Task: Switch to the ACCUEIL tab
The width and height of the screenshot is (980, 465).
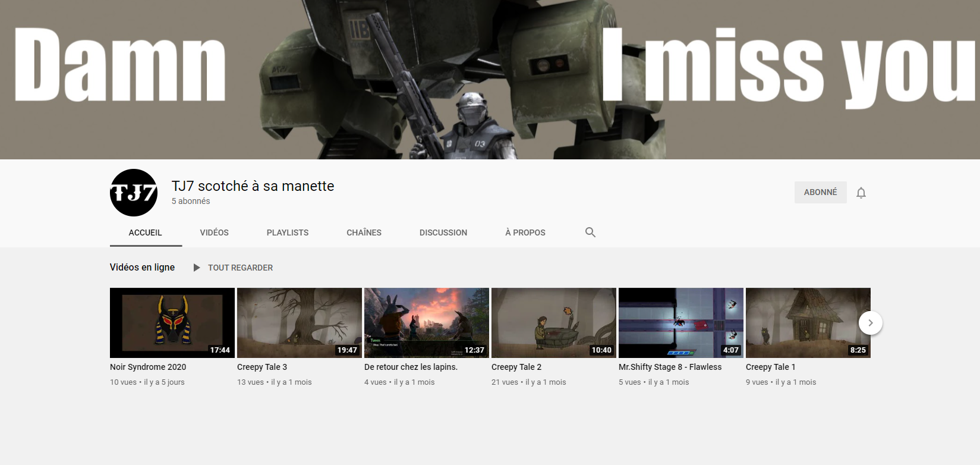Action: (146, 232)
